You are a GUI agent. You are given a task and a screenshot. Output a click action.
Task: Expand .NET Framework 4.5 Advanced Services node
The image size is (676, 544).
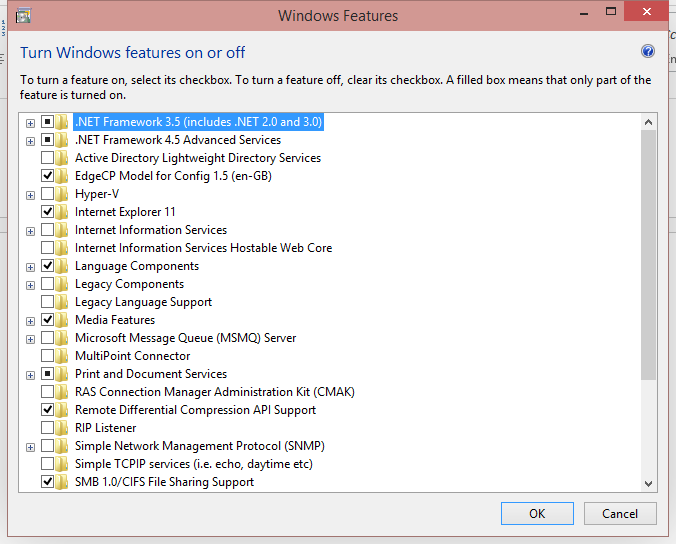(x=30, y=141)
